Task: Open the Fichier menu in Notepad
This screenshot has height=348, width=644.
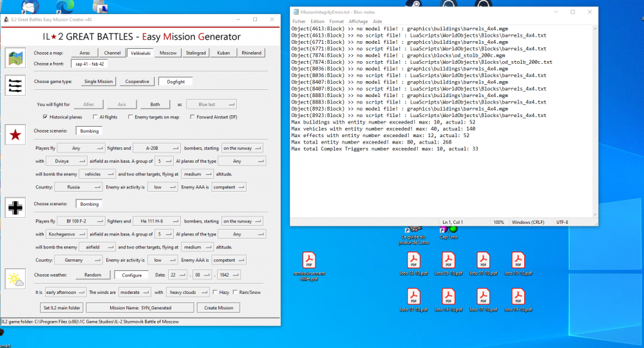Action: 299,21
